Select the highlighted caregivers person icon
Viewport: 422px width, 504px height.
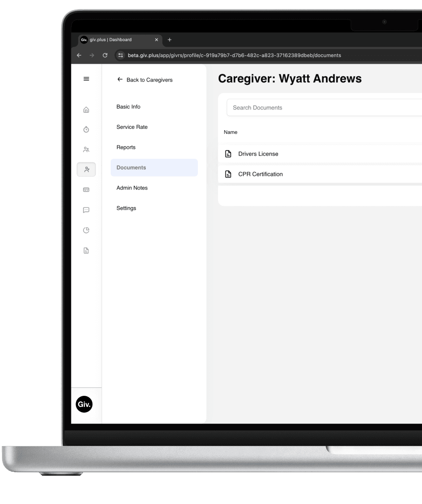coord(86,170)
